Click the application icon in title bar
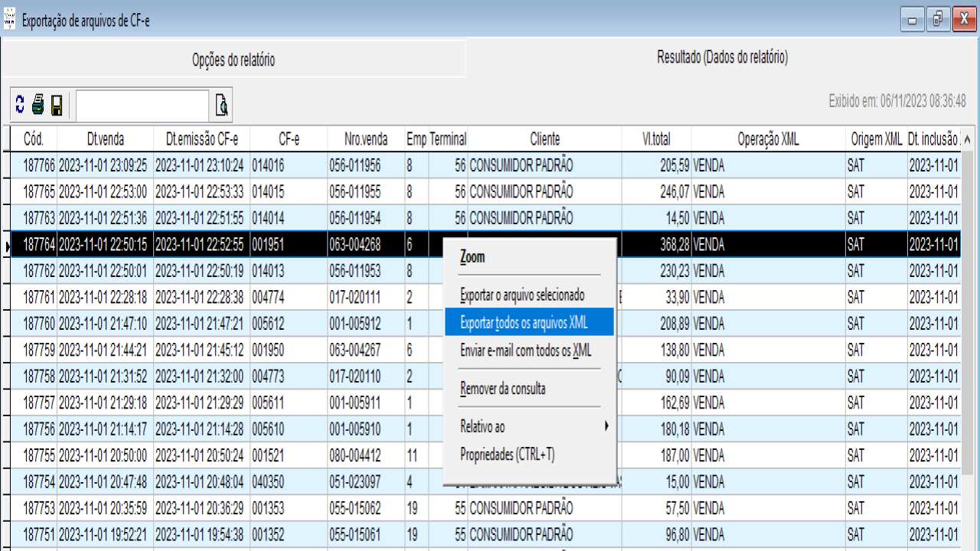Viewport: 980px width, 551px height. [x=10, y=20]
